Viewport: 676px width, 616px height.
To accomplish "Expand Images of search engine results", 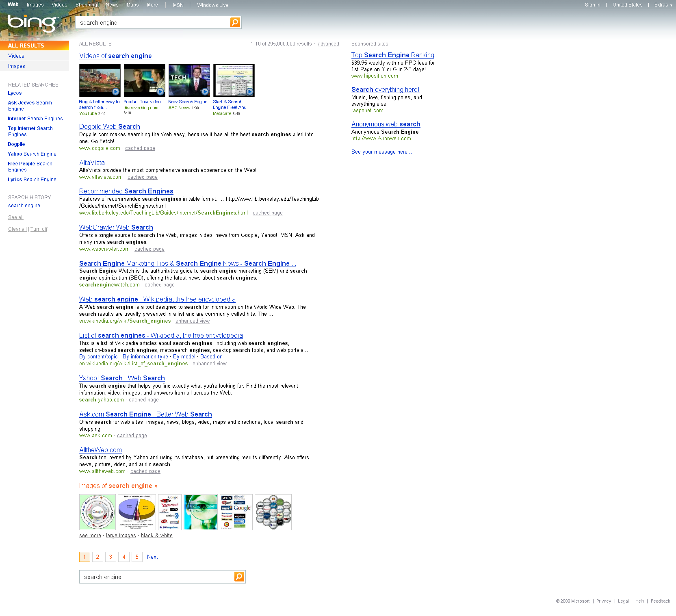I will (118, 486).
